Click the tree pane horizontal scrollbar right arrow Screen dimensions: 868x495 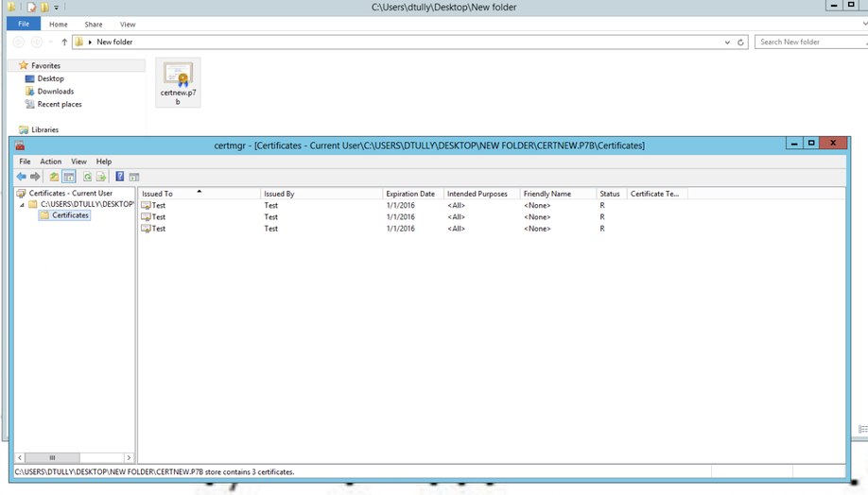pyautogui.click(x=129, y=457)
